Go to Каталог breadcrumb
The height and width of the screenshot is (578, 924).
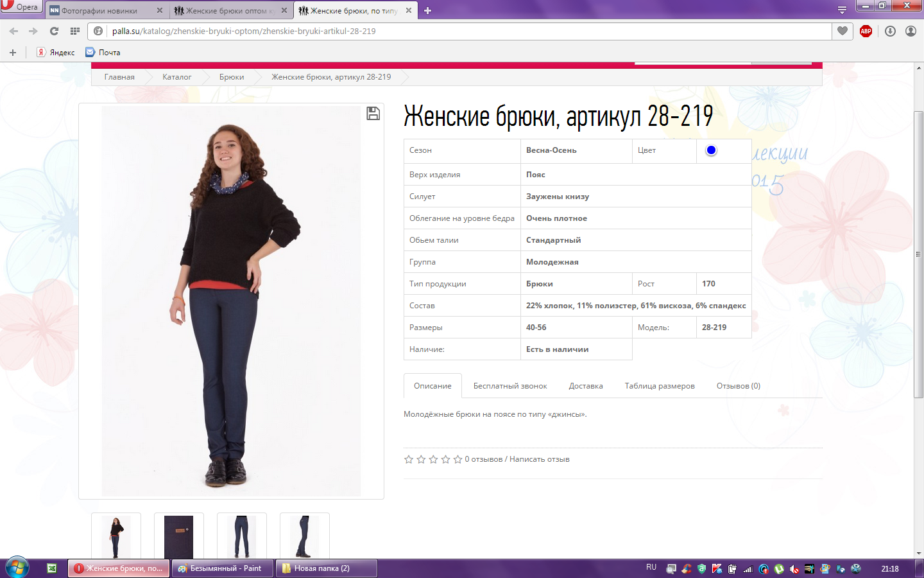(x=176, y=77)
